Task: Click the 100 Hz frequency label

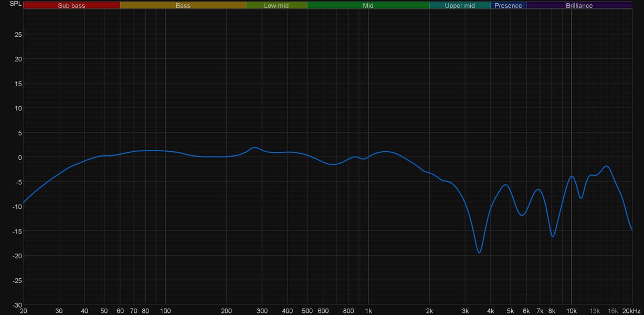Action: (x=165, y=311)
